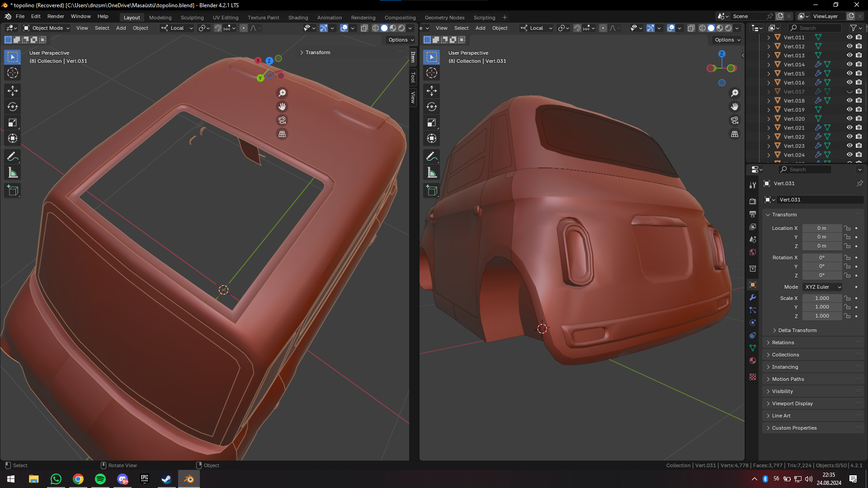This screenshot has height=488, width=868.
Task: Click the Add Cube tool in left viewport
Action: pos(13,191)
